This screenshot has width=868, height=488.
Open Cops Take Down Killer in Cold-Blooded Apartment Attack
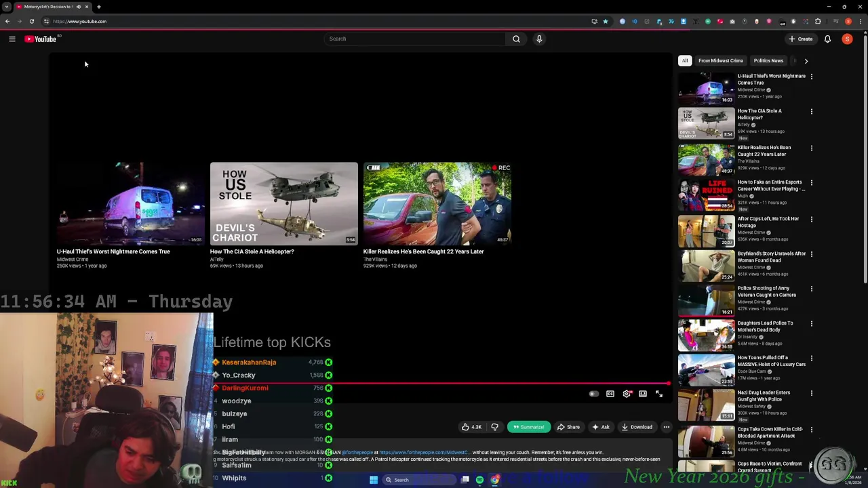click(770, 432)
